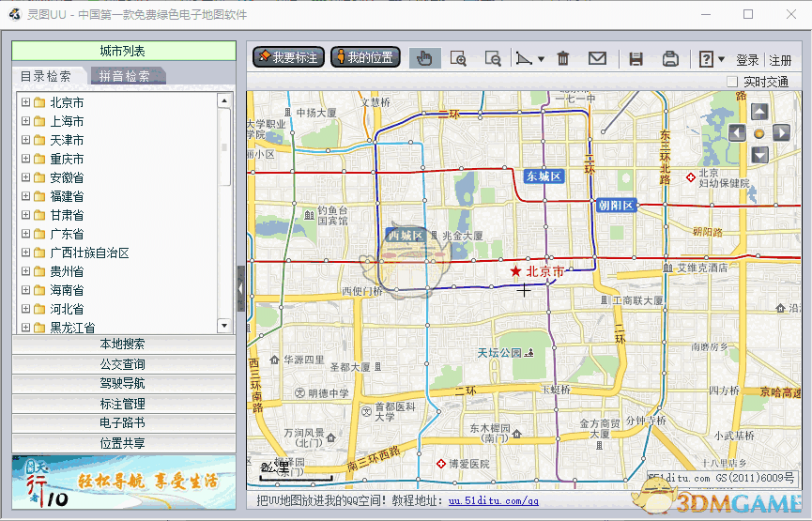Image resolution: width=812 pixels, height=521 pixels.
Task: Pan the map right with arrow button
Action: pyautogui.click(x=781, y=133)
